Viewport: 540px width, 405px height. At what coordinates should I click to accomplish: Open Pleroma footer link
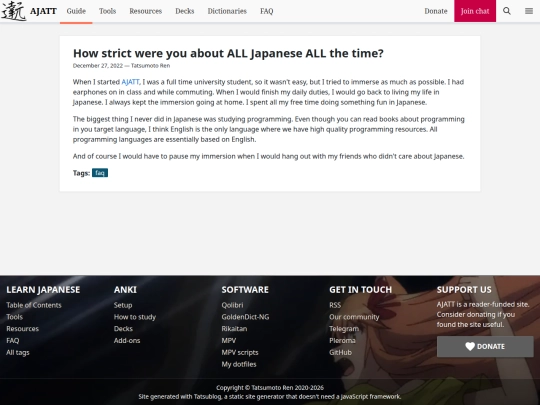click(342, 341)
